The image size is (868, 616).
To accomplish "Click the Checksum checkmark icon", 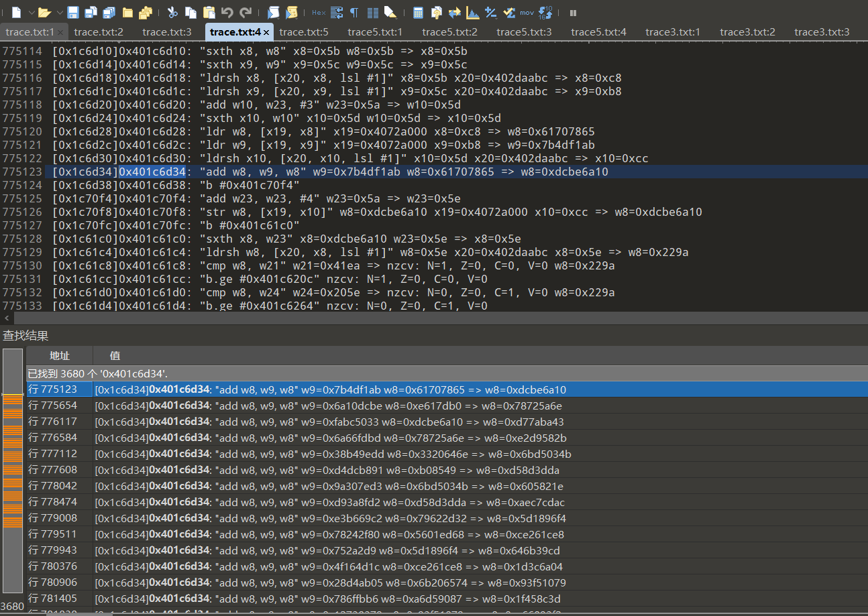I will 509,12.
